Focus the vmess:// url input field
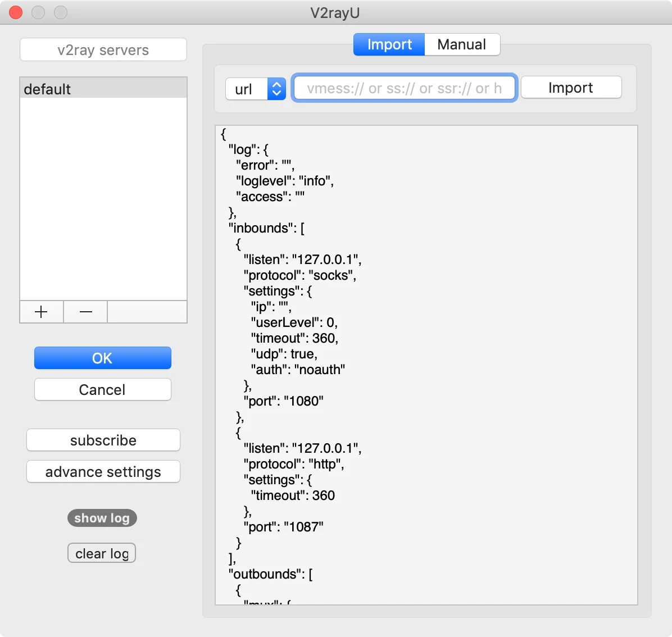Screen dimensions: 672x637 405,88
